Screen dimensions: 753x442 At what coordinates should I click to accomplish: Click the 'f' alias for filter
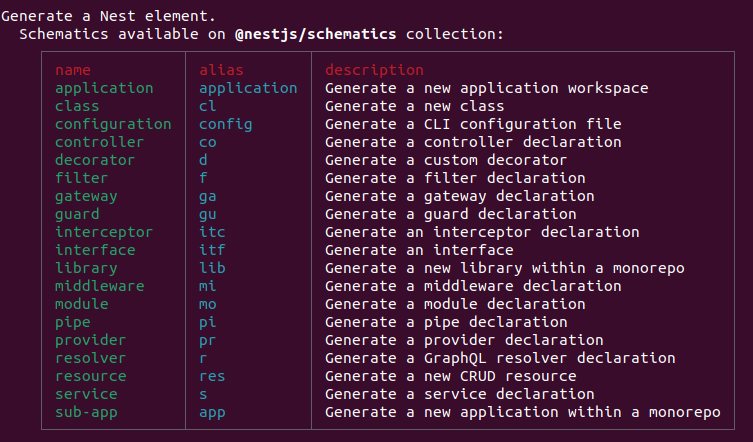[203, 178]
